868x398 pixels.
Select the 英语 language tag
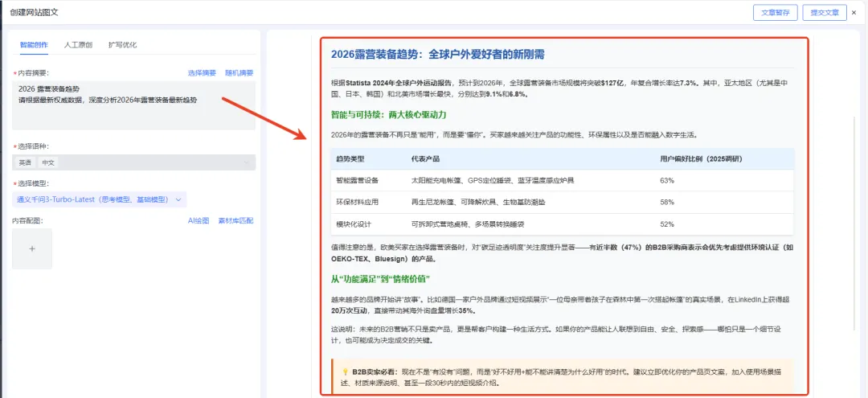point(27,162)
